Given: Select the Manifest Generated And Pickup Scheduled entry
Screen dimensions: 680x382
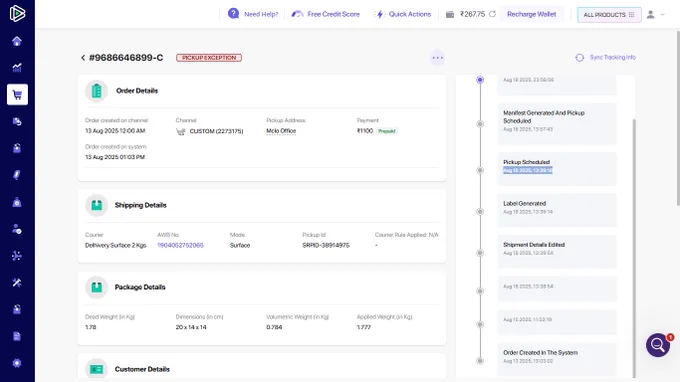Looking at the screenshot, I should click(557, 123).
